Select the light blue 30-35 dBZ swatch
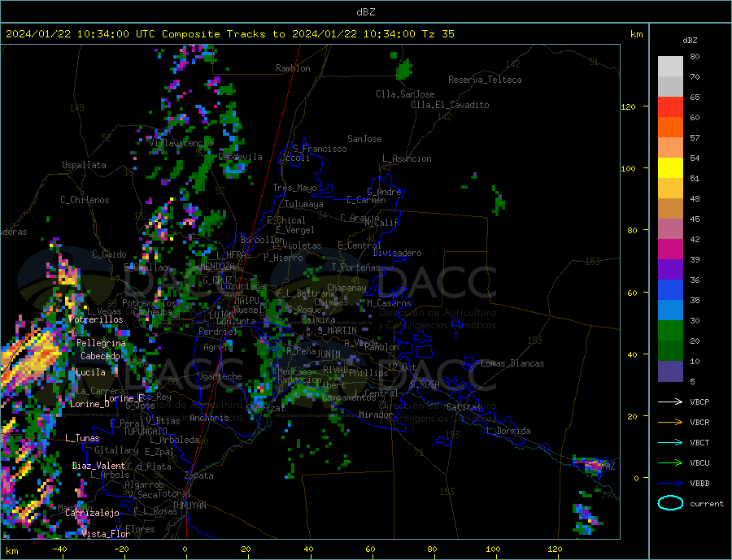The image size is (732, 560). tap(670, 310)
